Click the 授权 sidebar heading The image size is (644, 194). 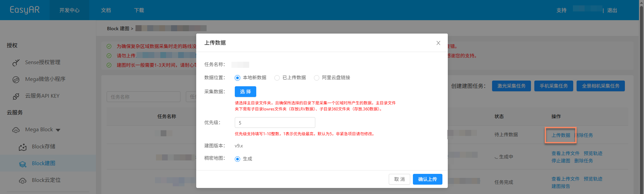pos(12,45)
